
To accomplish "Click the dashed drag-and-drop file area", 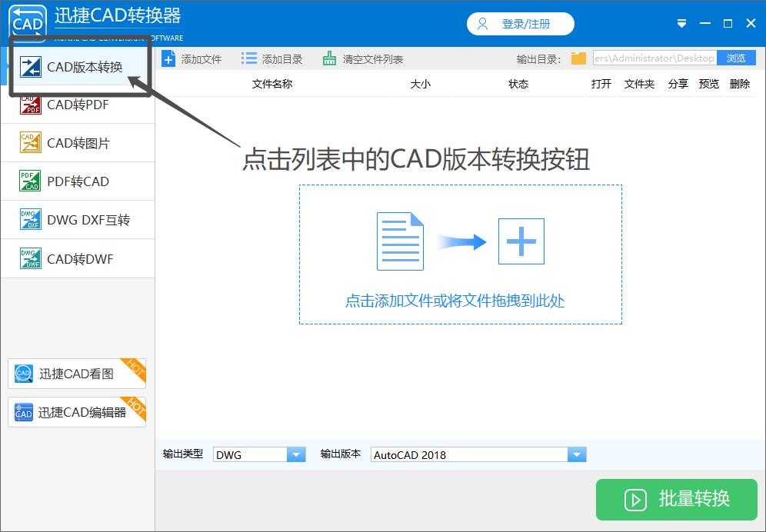I will (460, 254).
